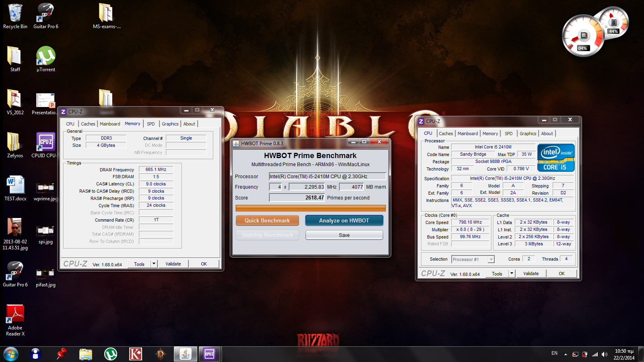The image size is (644, 362).
Task: Open SPD tab in left CPU-Z window
Action: pos(151,124)
